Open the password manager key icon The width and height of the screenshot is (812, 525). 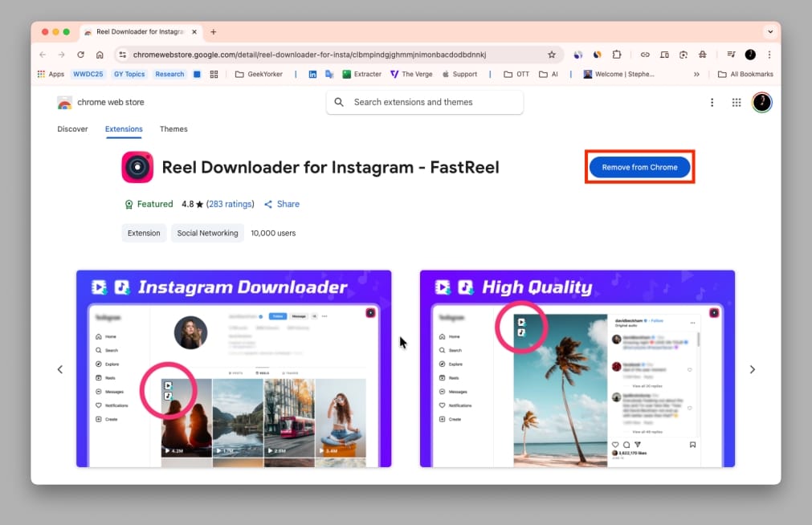pyautogui.click(x=703, y=54)
